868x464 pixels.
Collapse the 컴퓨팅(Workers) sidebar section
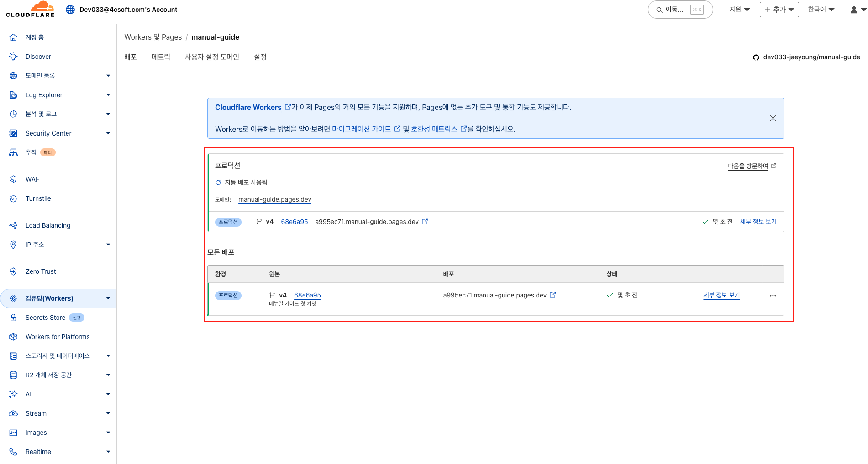click(108, 298)
